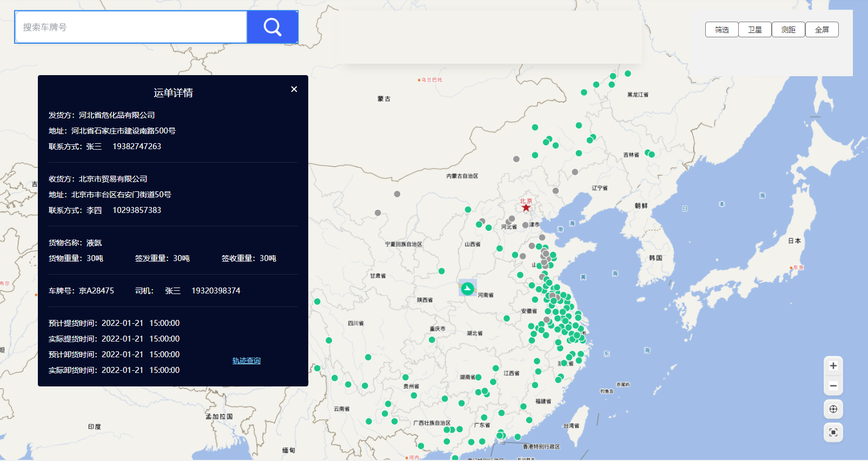Click the 实际卸货时间 row

[x=114, y=370]
